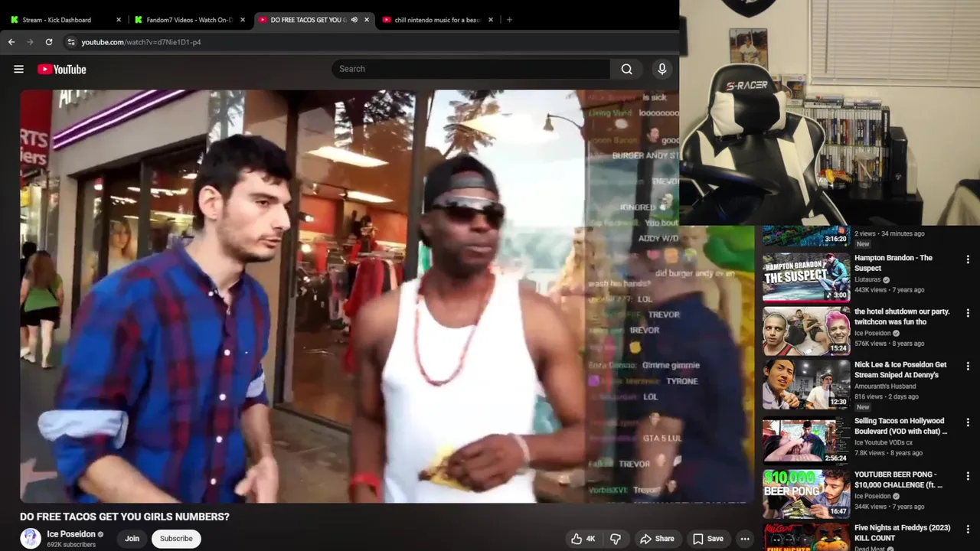Close the Stream - Kick Dashboard tab
The height and width of the screenshot is (551, 980).
tap(119, 20)
